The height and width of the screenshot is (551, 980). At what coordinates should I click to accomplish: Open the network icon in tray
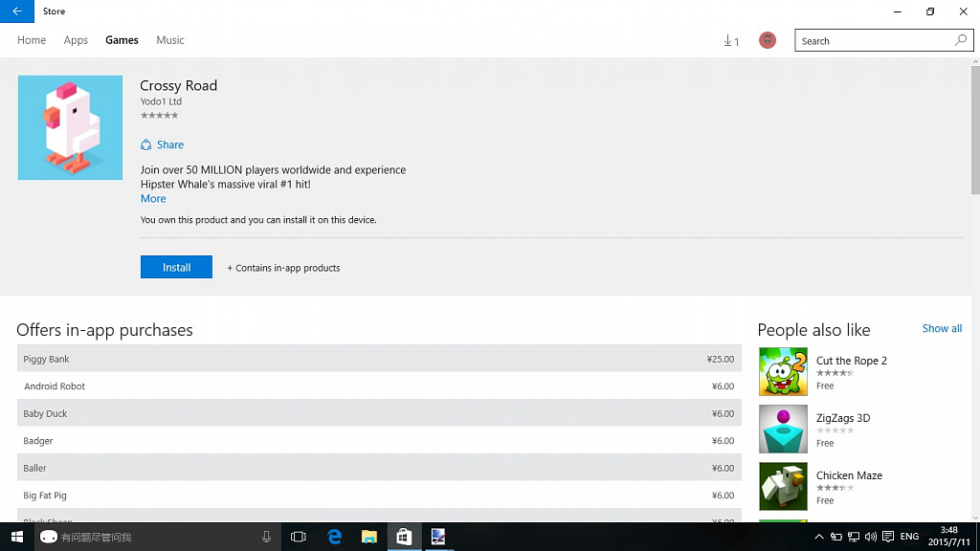tap(853, 537)
